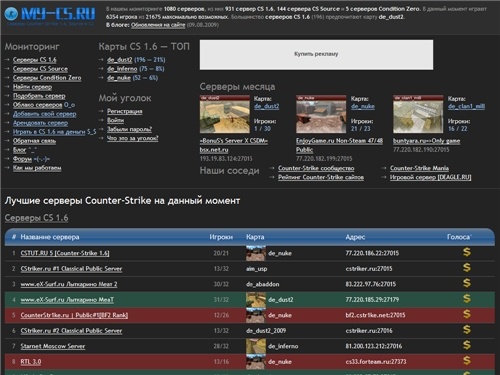Open de_nuke thumbnail in CounterStrike.ru row
The image size is (500, 375).
click(x=256, y=315)
